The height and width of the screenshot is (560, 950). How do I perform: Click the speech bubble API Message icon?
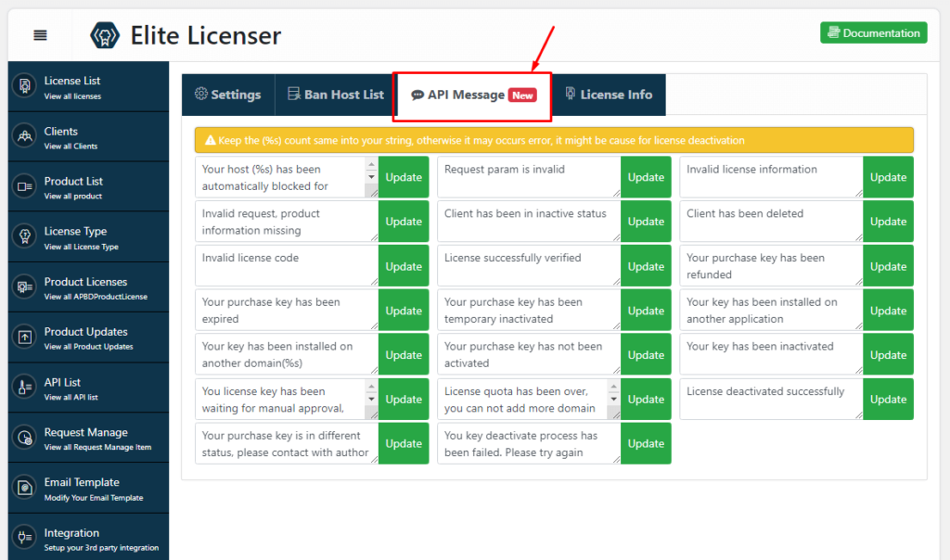coord(417,95)
